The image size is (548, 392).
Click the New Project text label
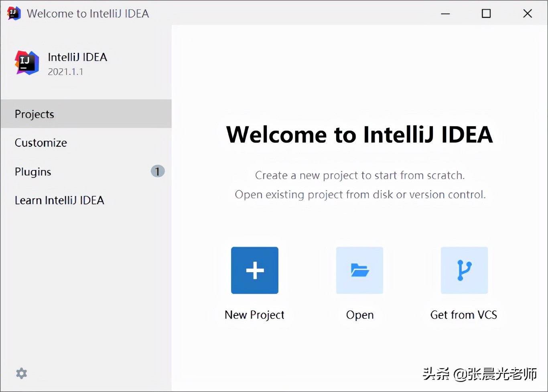(254, 315)
